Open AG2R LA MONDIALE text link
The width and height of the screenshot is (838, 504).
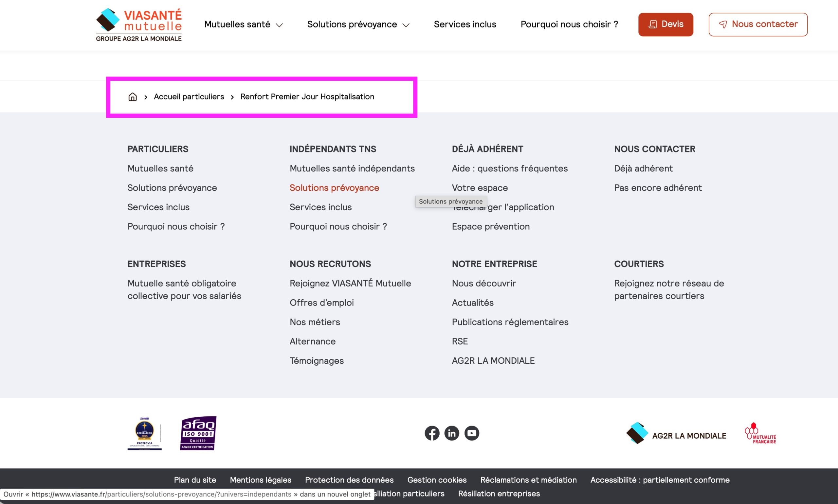(x=493, y=361)
